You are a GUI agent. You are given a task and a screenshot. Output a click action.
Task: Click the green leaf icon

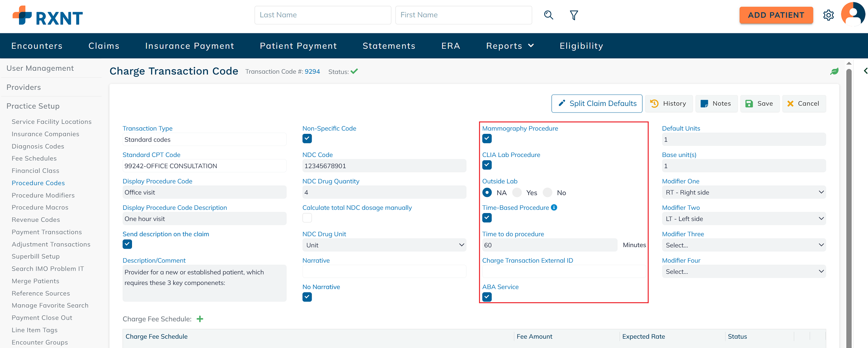click(834, 71)
